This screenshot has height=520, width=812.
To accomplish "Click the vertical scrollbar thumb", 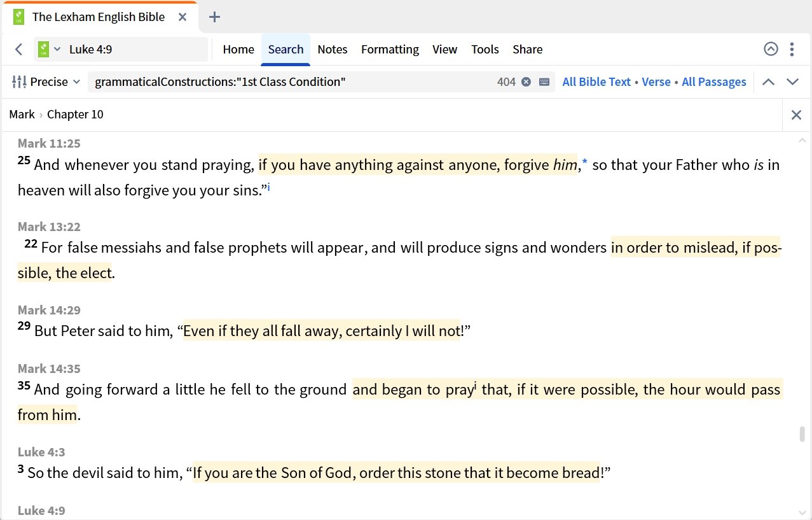I will coord(802,435).
